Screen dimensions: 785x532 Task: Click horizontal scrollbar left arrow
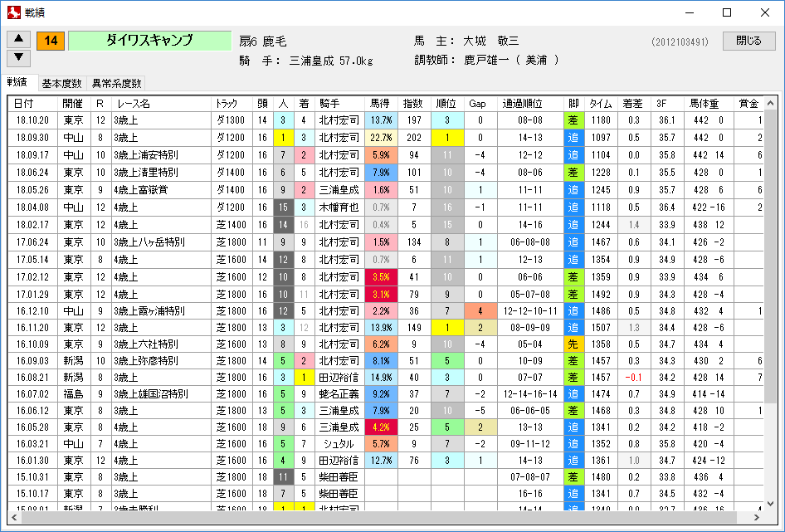click(x=14, y=517)
